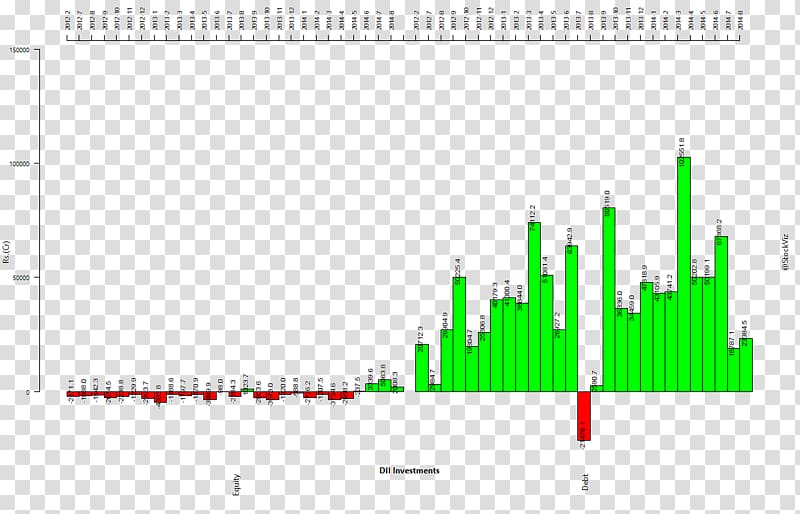This screenshot has width=800, height=514.
Task: Click the 150000 y-axis tick label
Action: pos(21,50)
